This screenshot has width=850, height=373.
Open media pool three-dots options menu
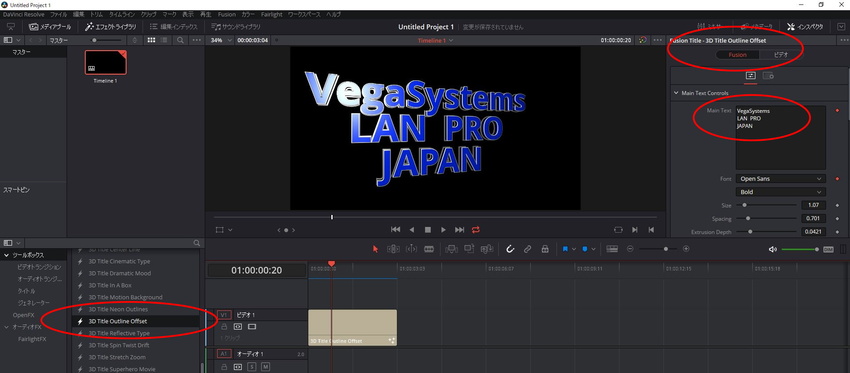tap(196, 40)
